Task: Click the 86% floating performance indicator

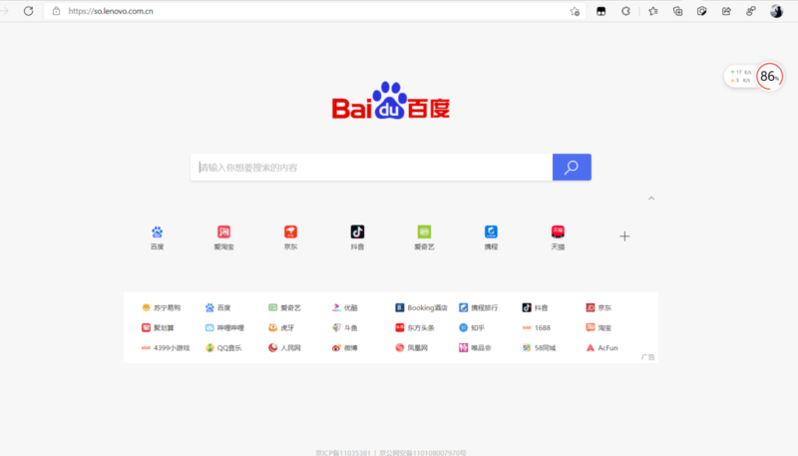Action: (x=768, y=76)
